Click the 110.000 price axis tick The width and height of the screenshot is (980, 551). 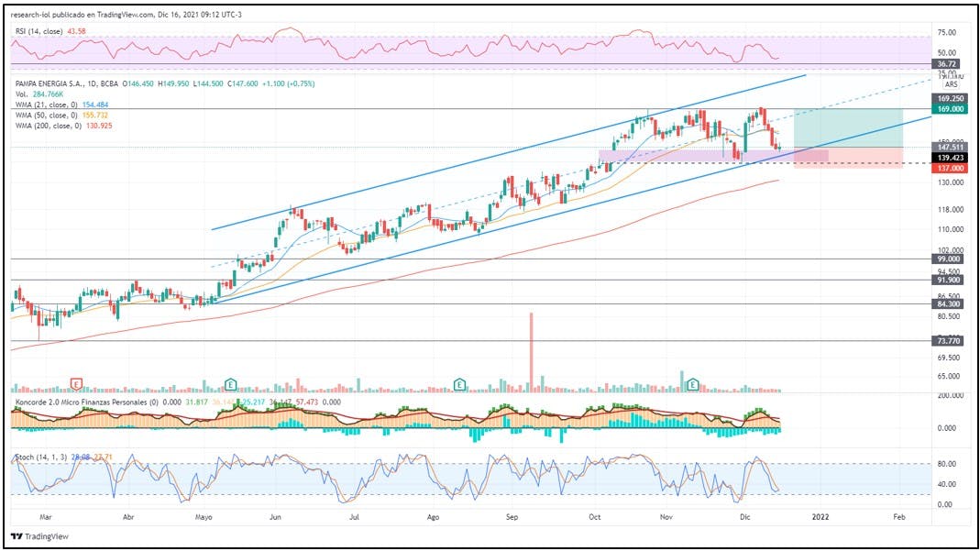point(950,230)
